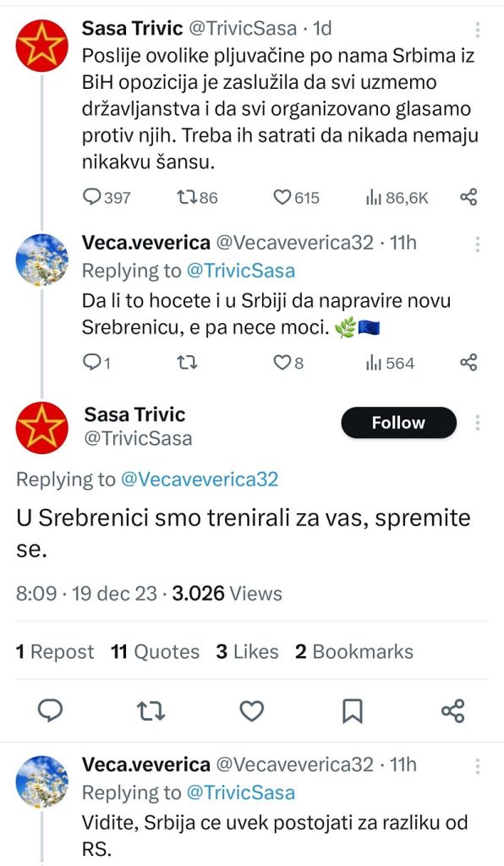Bookmark the main Srebrenici tweet
Image resolution: width=504 pixels, height=866 pixels.
[352, 710]
